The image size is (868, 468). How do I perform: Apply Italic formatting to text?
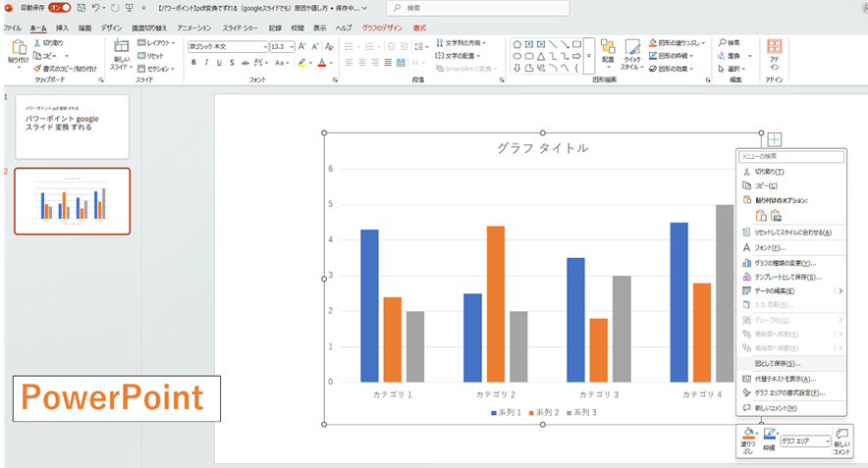pyautogui.click(x=207, y=63)
